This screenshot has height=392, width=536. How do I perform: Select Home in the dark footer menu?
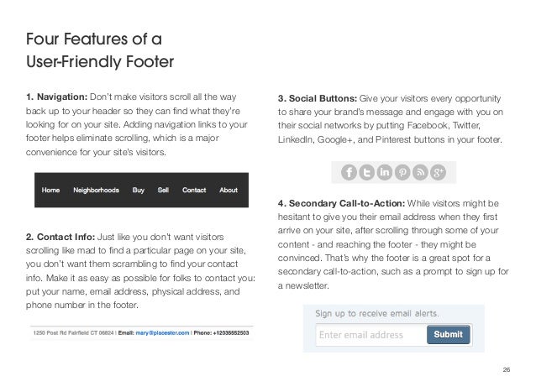pos(50,191)
